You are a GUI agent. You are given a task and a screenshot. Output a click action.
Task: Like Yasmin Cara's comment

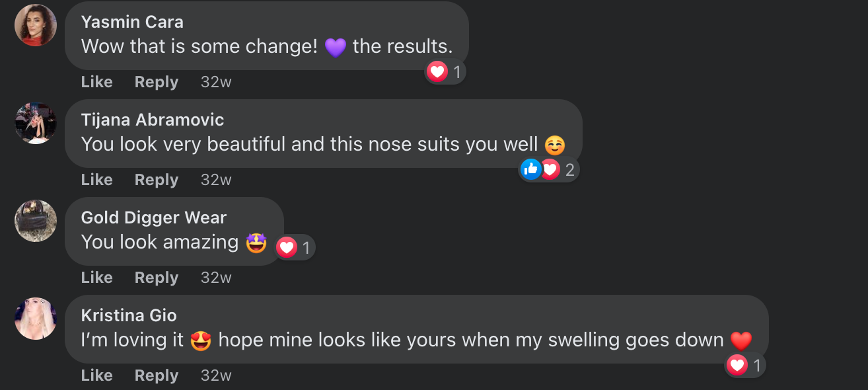point(97,82)
